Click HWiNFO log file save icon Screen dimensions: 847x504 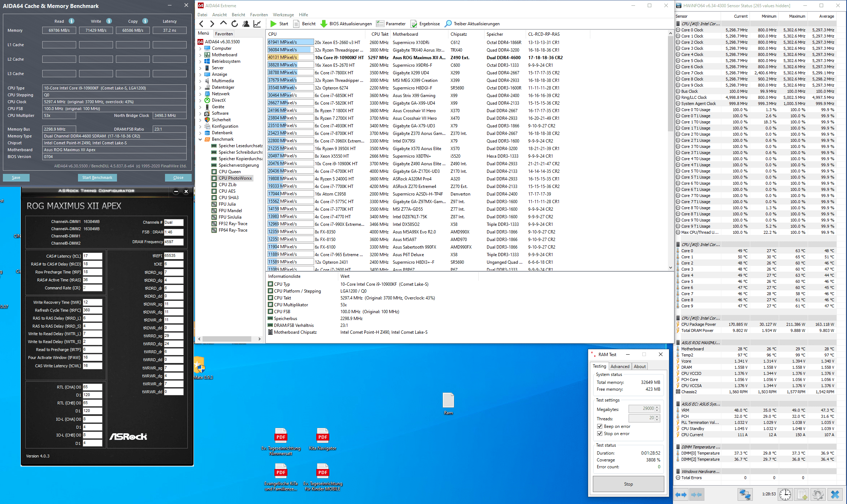(802, 494)
